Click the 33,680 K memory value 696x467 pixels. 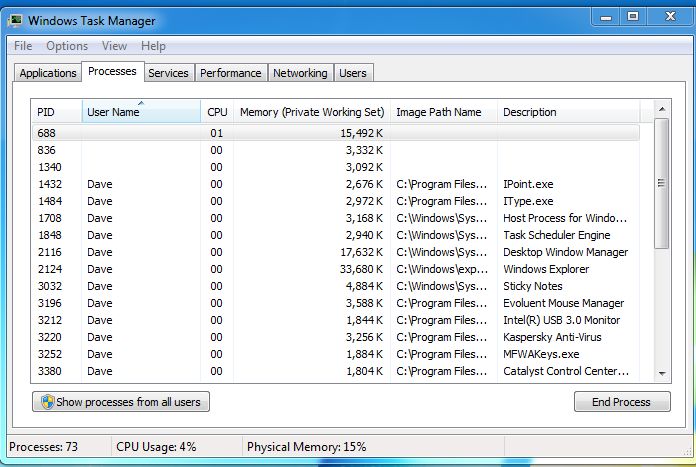click(x=361, y=269)
